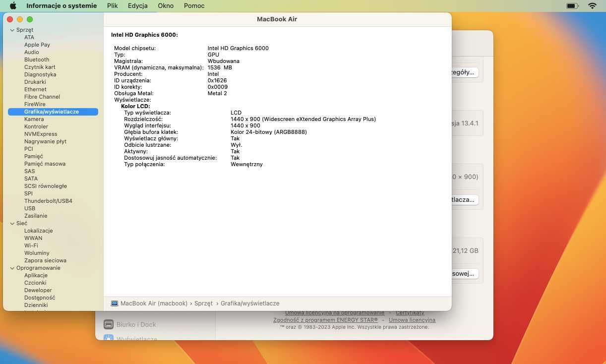The height and width of the screenshot is (364, 606).
Task: Click the Kolor 24-bitowy (ARGB8888) value
Action: [269, 132]
